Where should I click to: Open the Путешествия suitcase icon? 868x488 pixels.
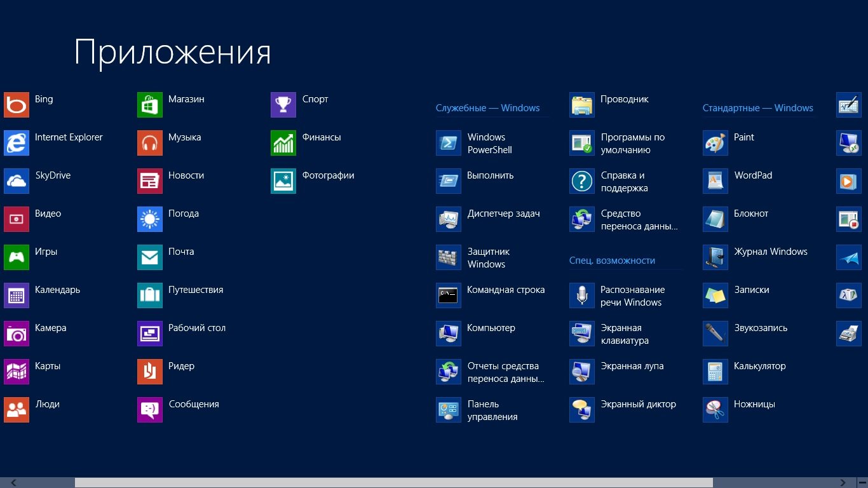pyautogui.click(x=150, y=295)
